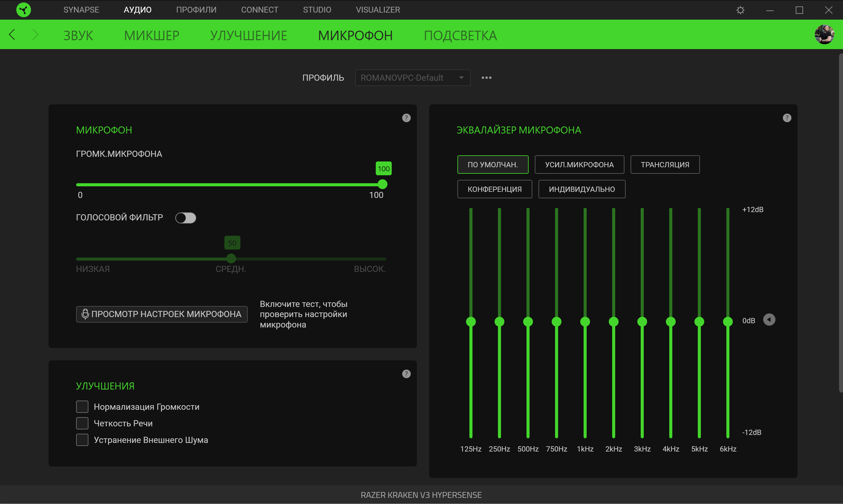This screenshot has height=504, width=843.
Task: Click the 1kHz equalizer slider handle
Action: coord(585,321)
